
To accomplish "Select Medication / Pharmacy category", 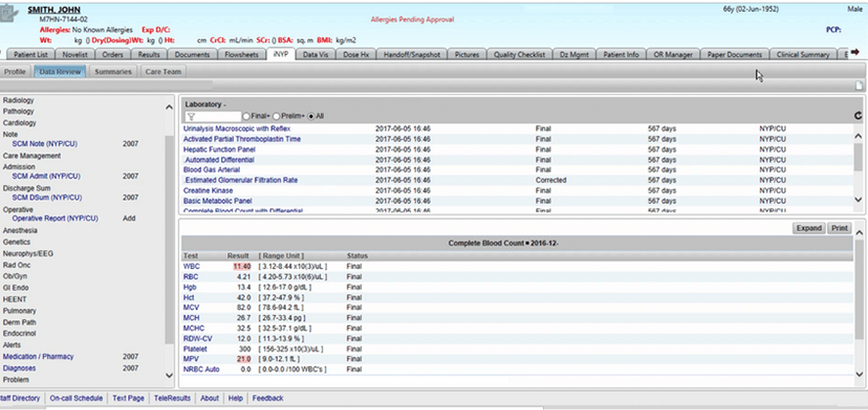I will (x=38, y=357).
